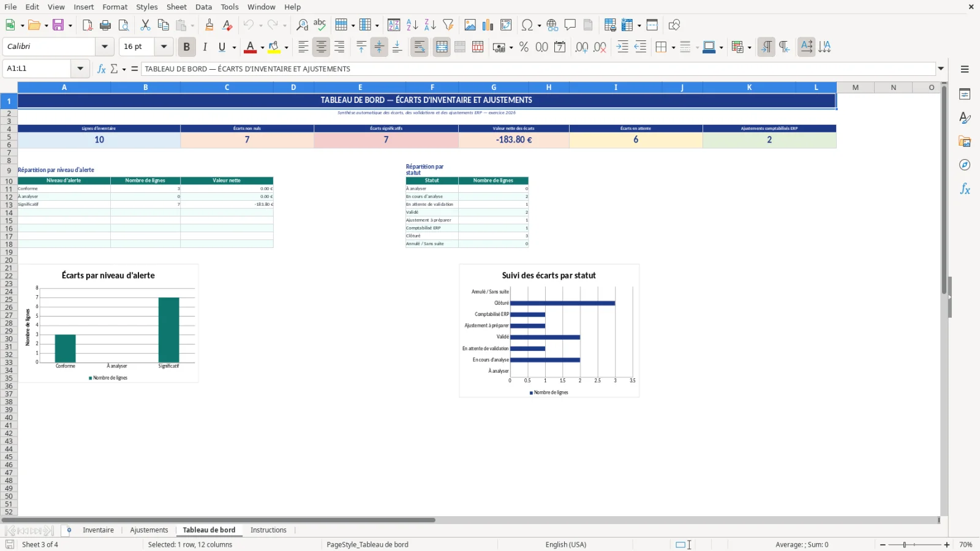980x551 pixels.
Task: Click the Sort Ascending icon
Action: [x=412, y=25]
